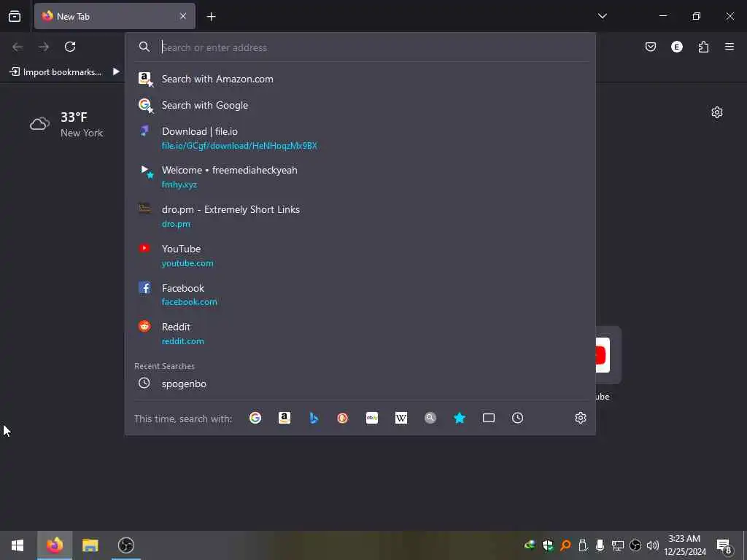Open the Firefox account E avatar

tap(676, 47)
